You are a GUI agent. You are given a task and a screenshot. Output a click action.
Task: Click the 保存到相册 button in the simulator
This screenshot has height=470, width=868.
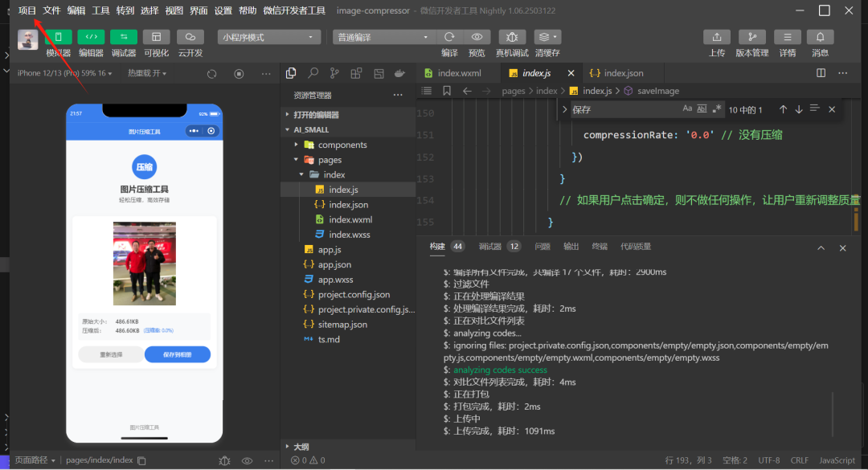177,354
